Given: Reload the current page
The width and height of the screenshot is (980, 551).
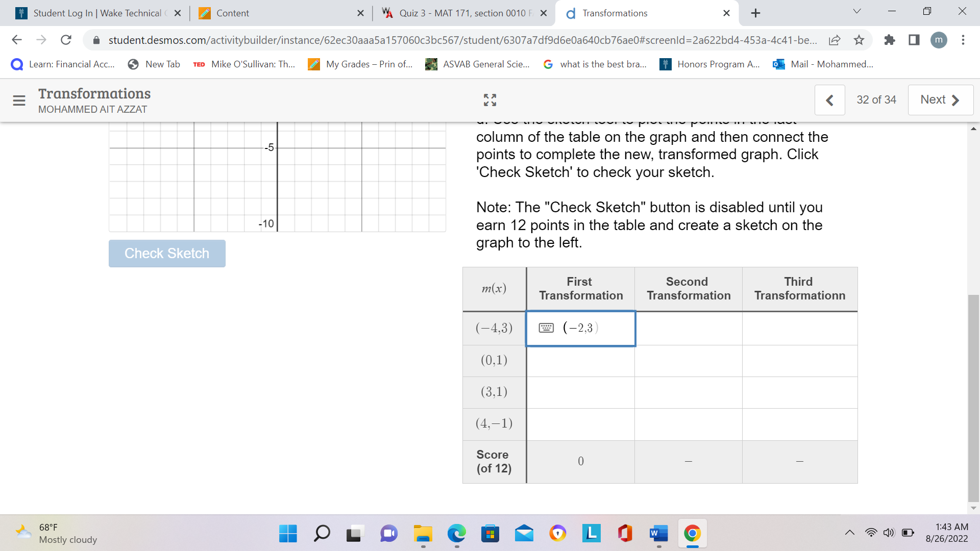Looking at the screenshot, I should (x=66, y=40).
